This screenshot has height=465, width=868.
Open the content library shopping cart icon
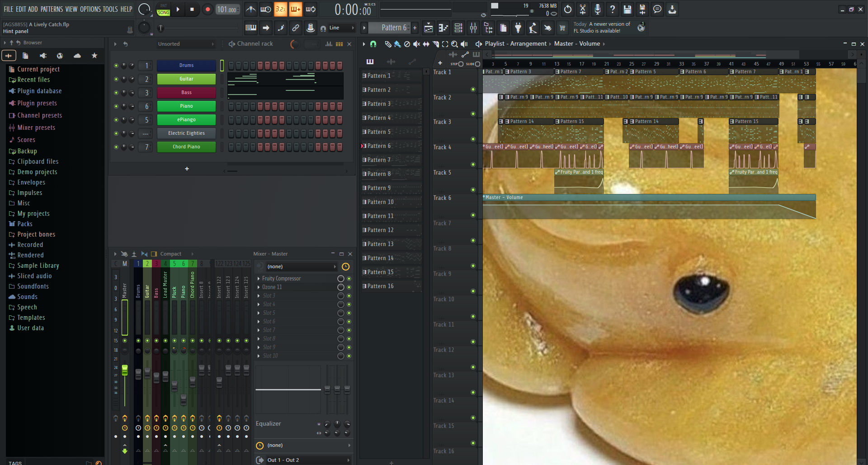point(562,28)
